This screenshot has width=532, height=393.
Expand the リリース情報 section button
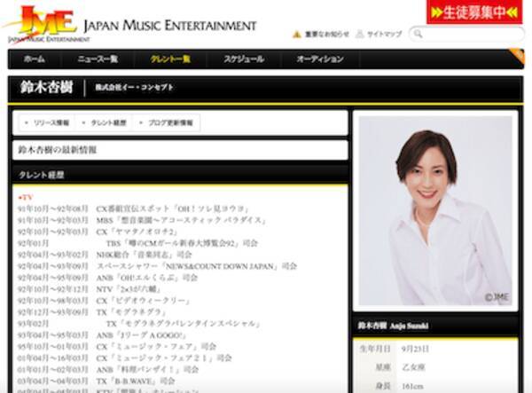[x=48, y=122]
